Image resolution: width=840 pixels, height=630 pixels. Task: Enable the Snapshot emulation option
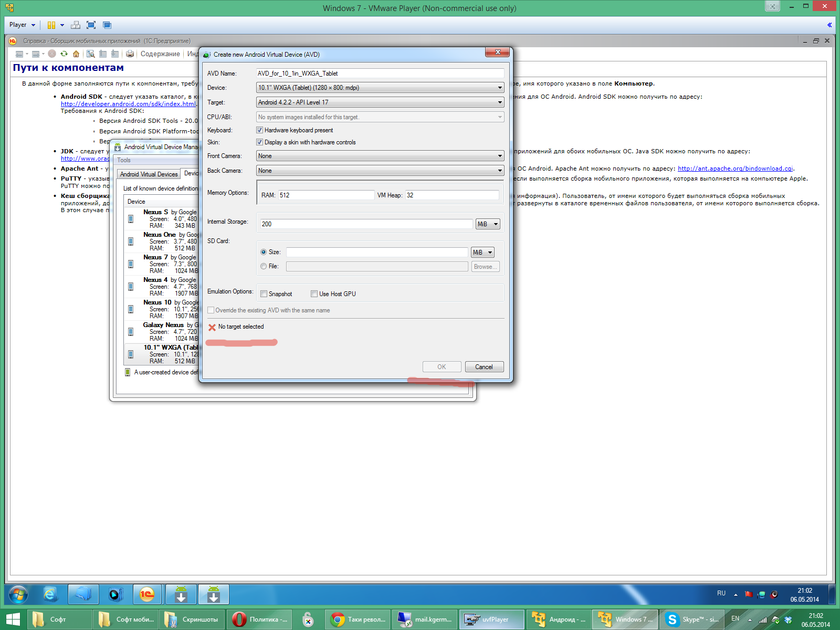[264, 294]
